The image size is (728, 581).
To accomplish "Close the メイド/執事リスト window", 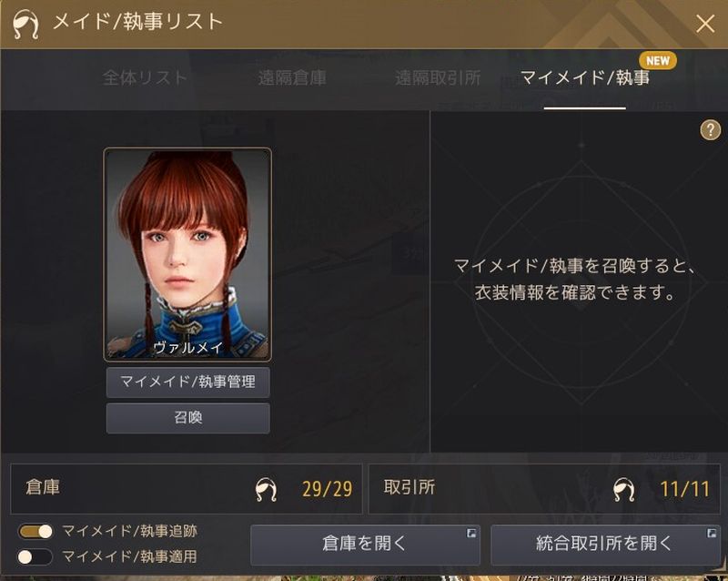I will pos(705,24).
